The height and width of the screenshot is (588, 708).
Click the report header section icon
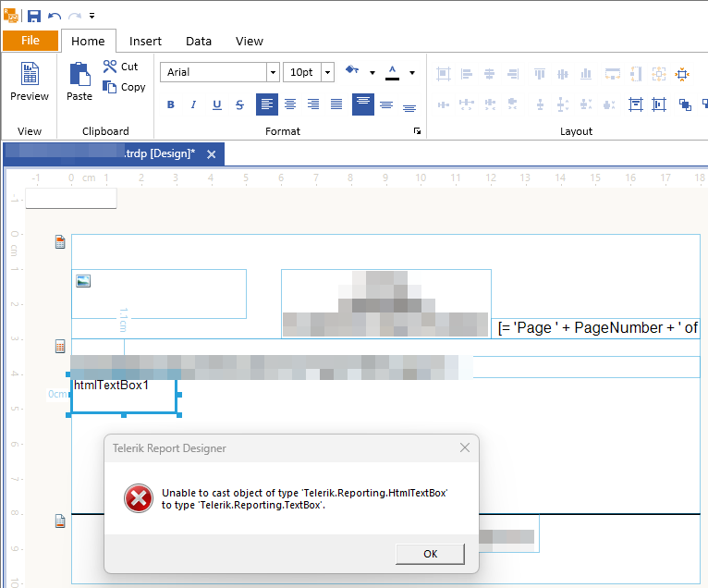[x=60, y=242]
